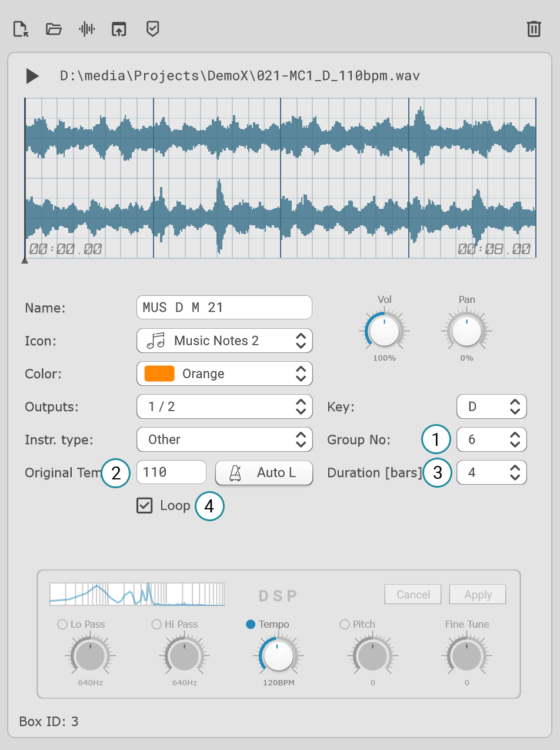Open the Duration bars dropdown showing 4
The image size is (560, 750).
[492, 472]
